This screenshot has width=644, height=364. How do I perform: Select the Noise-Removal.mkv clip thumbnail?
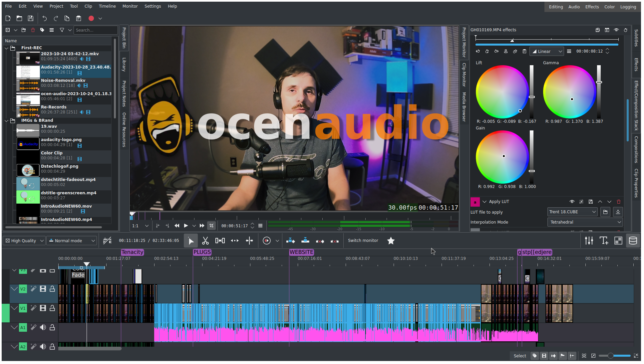(x=28, y=85)
